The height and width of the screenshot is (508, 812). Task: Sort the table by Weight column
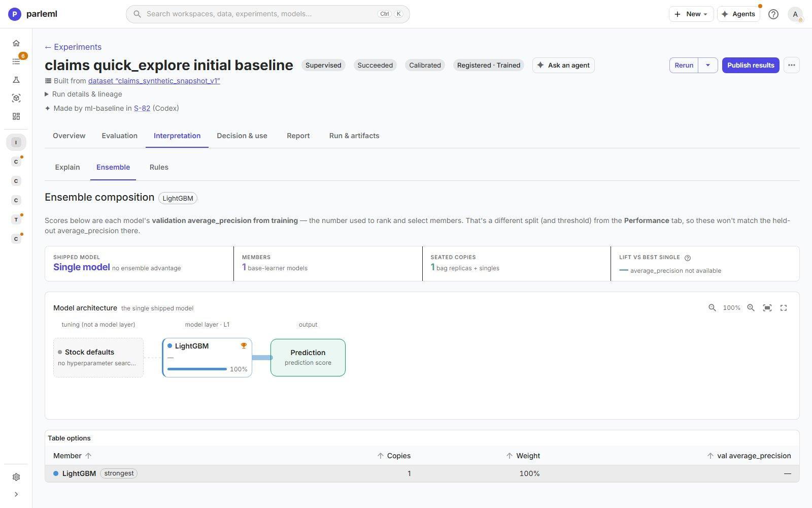coord(523,456)
